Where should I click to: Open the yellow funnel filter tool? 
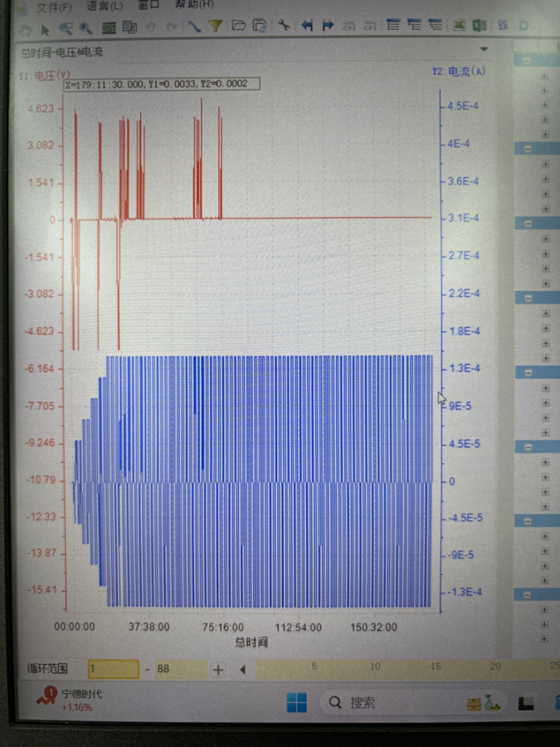pyautogui.click(x=216, y=26)
